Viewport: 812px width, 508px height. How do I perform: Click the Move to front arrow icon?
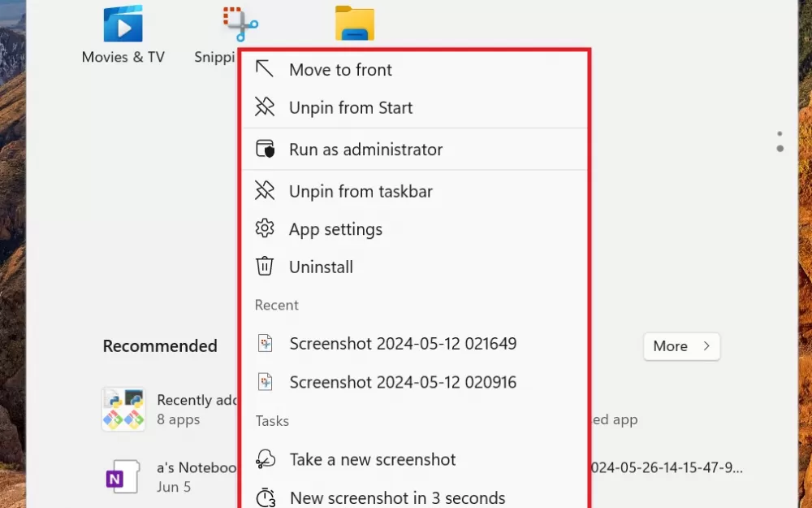click(x=265, y=70)
